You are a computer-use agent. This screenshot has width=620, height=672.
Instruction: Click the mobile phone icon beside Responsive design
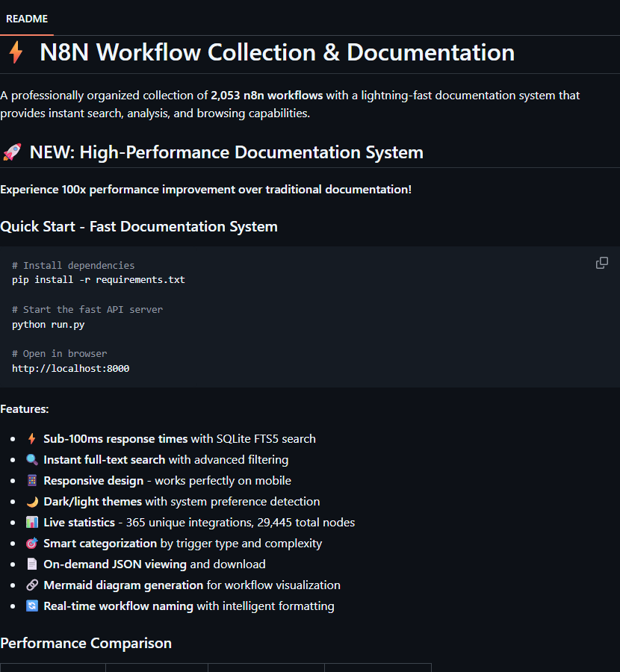31,480
